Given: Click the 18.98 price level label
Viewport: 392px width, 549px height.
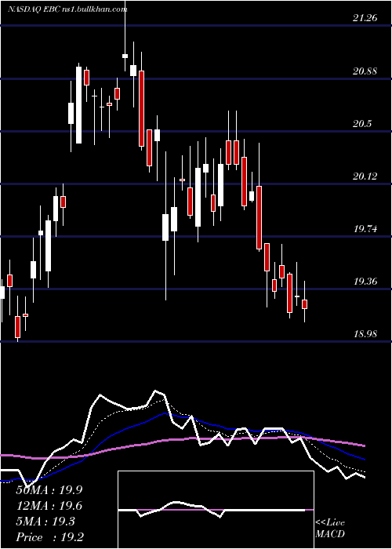Looking at the screenshot, I should 365,334.
